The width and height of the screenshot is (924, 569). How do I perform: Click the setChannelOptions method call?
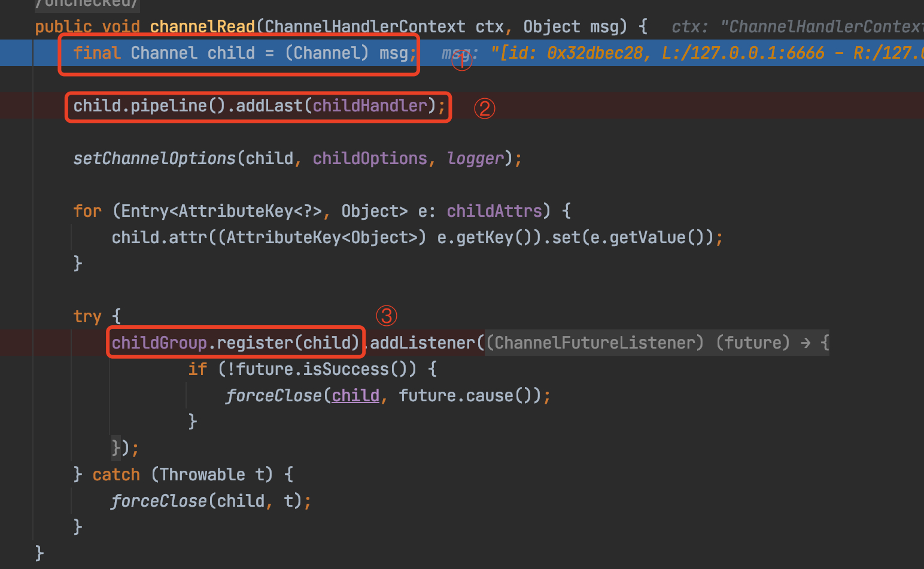pos(154,159)
